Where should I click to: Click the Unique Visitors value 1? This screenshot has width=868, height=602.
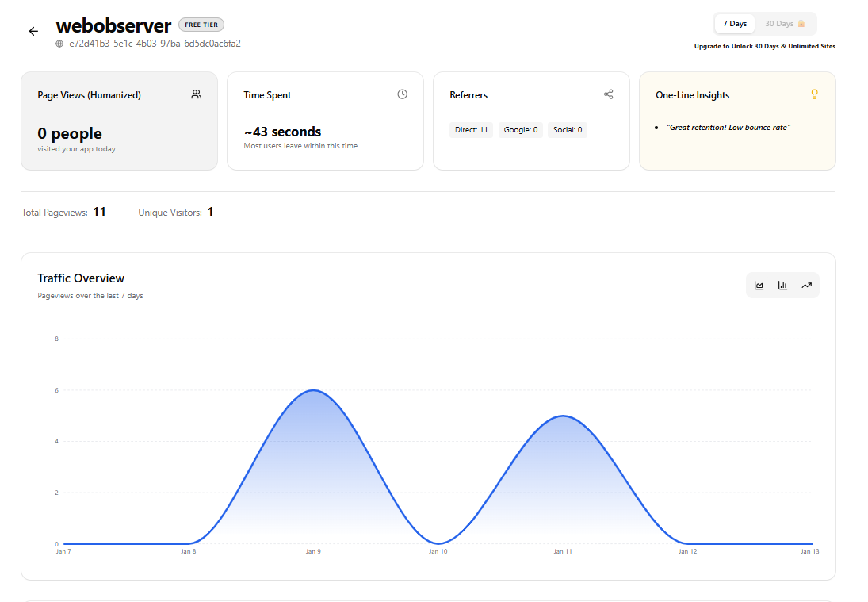coord(210,212)
